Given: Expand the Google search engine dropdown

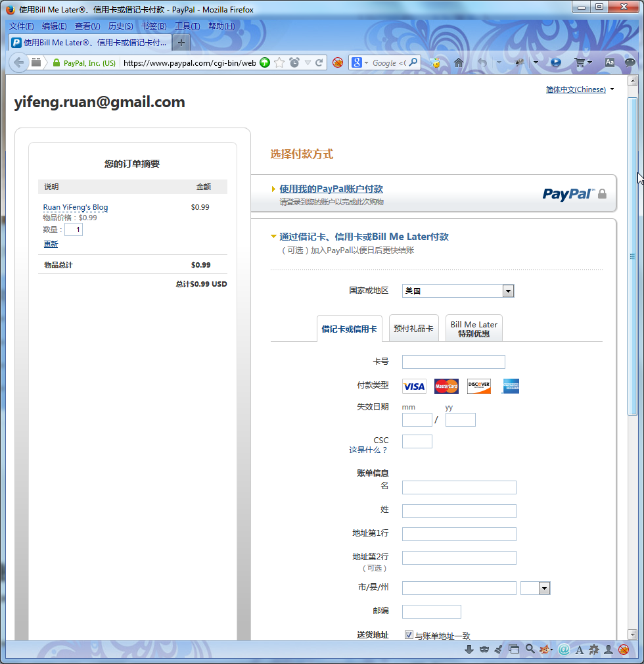Looking at the screenshot, I should (x=366, y=62).
